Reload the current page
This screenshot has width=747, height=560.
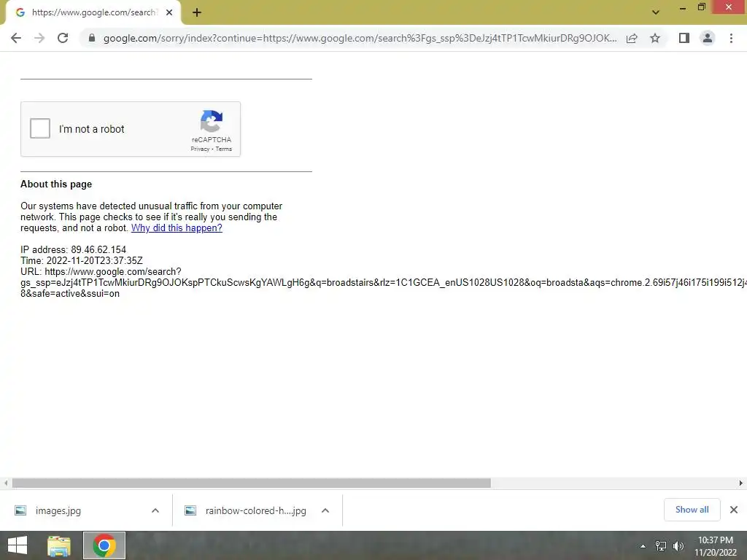(63, 38)
